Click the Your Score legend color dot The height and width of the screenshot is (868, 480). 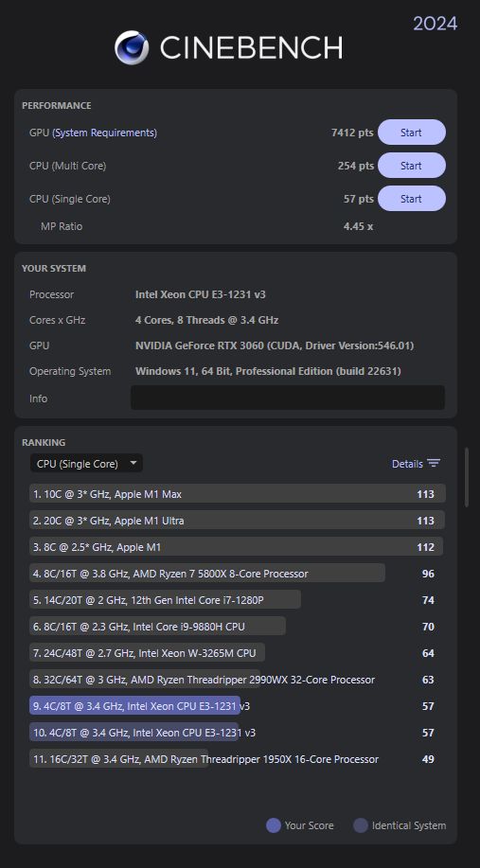[x=274, y=825]
